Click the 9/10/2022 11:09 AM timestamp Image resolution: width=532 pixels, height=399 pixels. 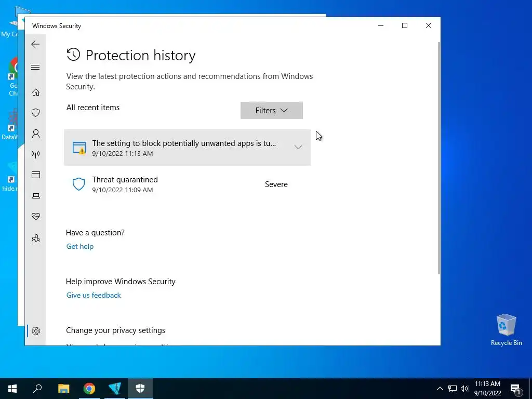tap(123, 190)
